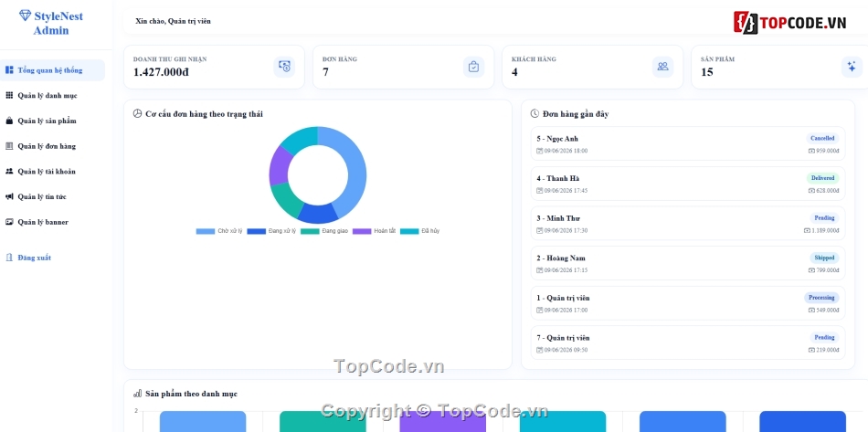Open recent order 5 - Ngọc Anh

click(688, 143)
